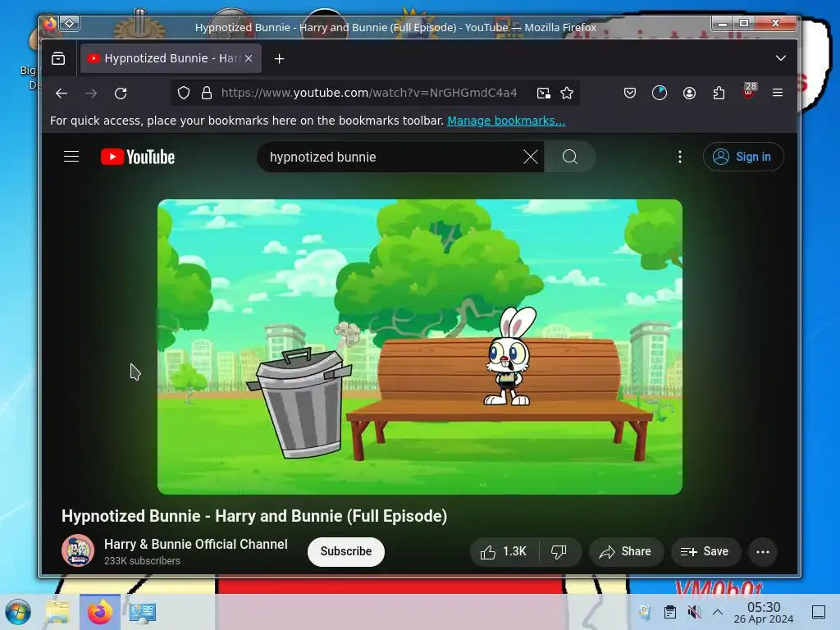The height and width of the screenshot is (630, 840).
Task: Run search with magnifier button
Action: pos(570,157)
